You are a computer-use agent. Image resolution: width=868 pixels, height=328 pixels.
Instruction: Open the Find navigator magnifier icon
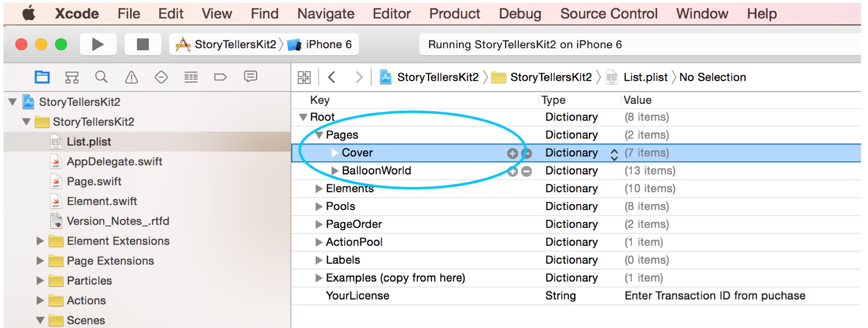pyautogui.click(x=101, y=77)
